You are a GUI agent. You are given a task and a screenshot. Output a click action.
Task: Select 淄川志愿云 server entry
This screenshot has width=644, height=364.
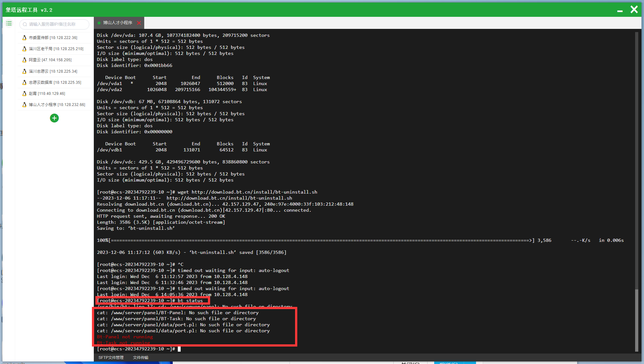point(53,71)
